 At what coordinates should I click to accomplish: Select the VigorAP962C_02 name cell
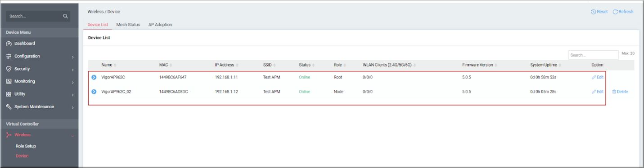point(116,92)
